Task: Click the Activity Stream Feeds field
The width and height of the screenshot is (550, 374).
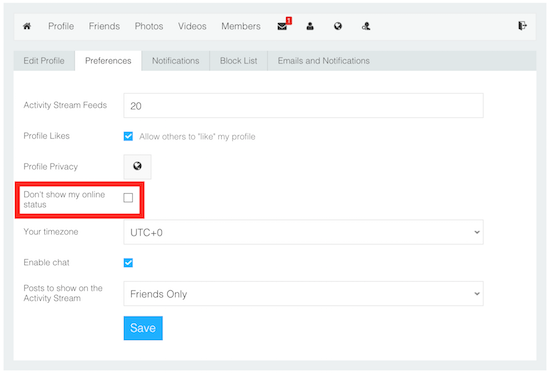Action: 303,106
